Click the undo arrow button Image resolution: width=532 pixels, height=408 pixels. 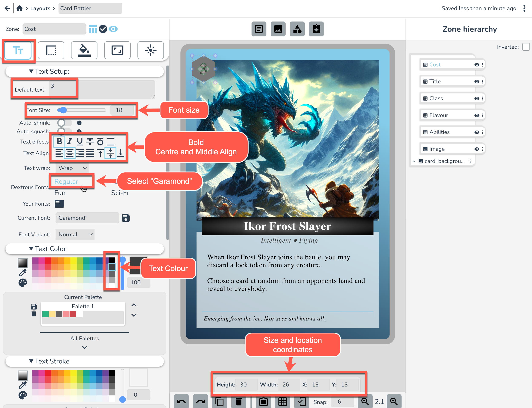pos(181,401)
